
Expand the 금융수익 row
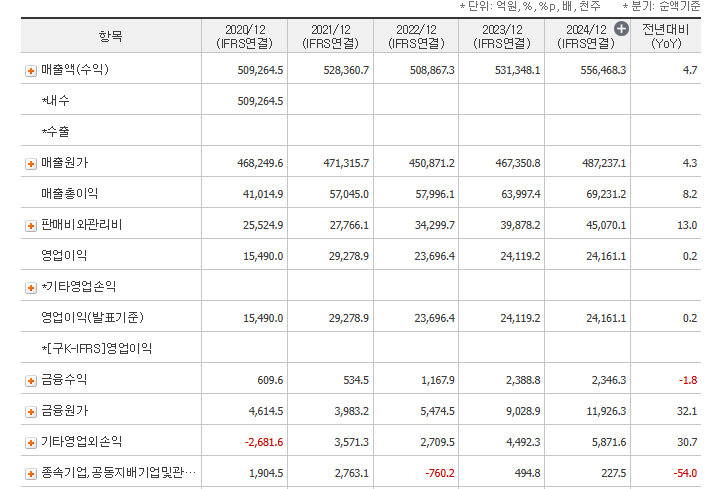point(31,381)
